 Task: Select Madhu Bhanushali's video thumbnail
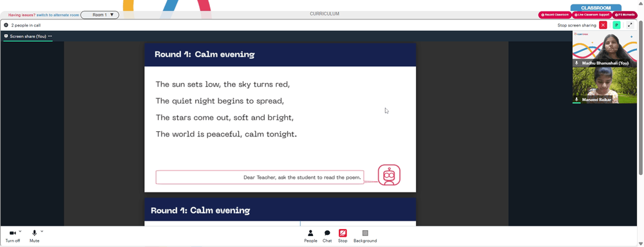[x=605, y=49]
